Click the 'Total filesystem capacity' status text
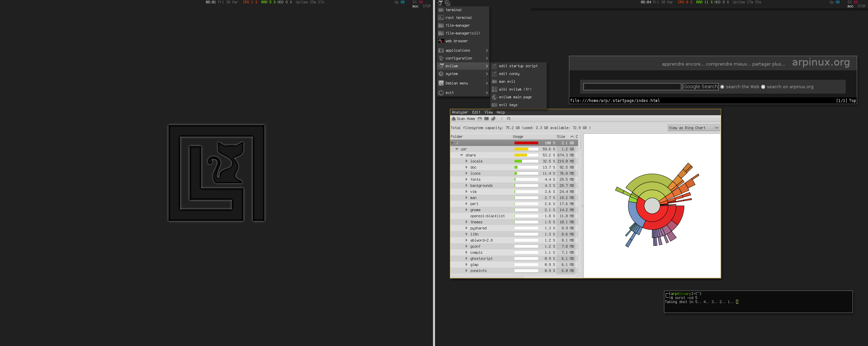Image resolution: width=868 pixels, height=346 pixels. pyautogui.click(x=521, y=128)
